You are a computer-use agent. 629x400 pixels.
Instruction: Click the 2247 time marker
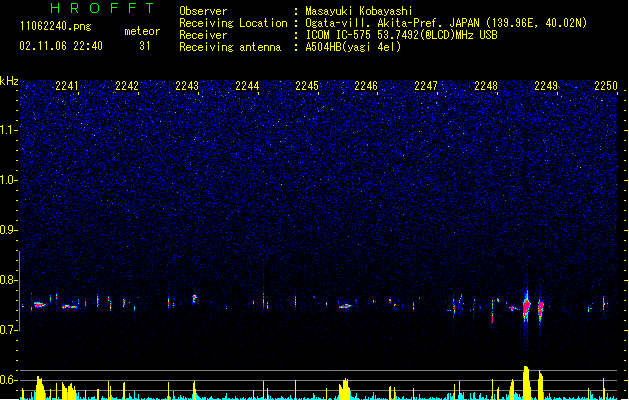[x=426, y=86]
